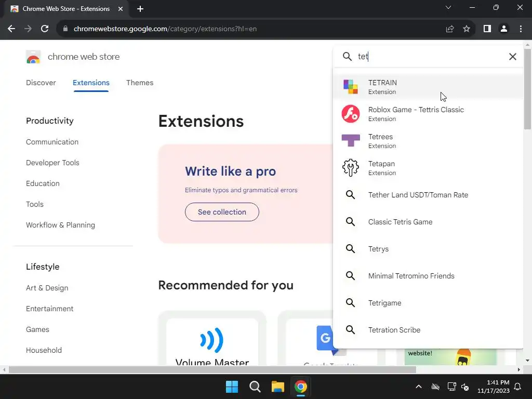The height and width of the screenshot is (399, 532).
Task: Click the share this page icon
Action: (x=450, y=29)
